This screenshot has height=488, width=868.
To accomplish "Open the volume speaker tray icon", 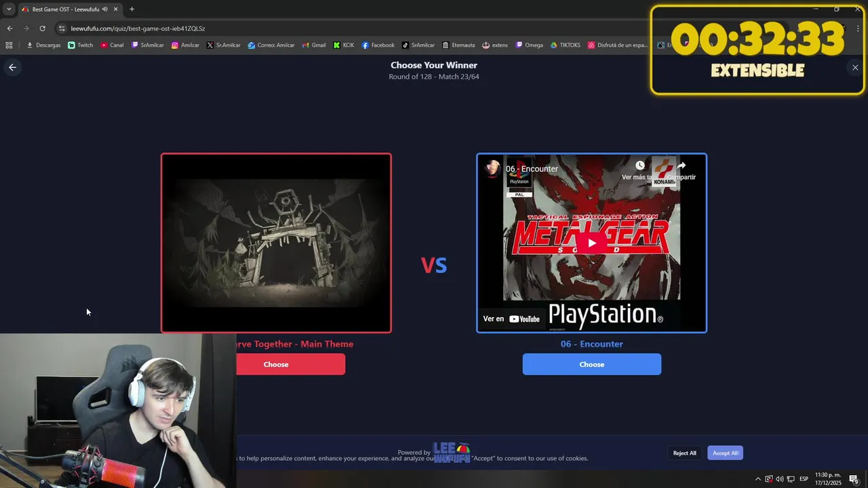I will click(x=779, y=479).
